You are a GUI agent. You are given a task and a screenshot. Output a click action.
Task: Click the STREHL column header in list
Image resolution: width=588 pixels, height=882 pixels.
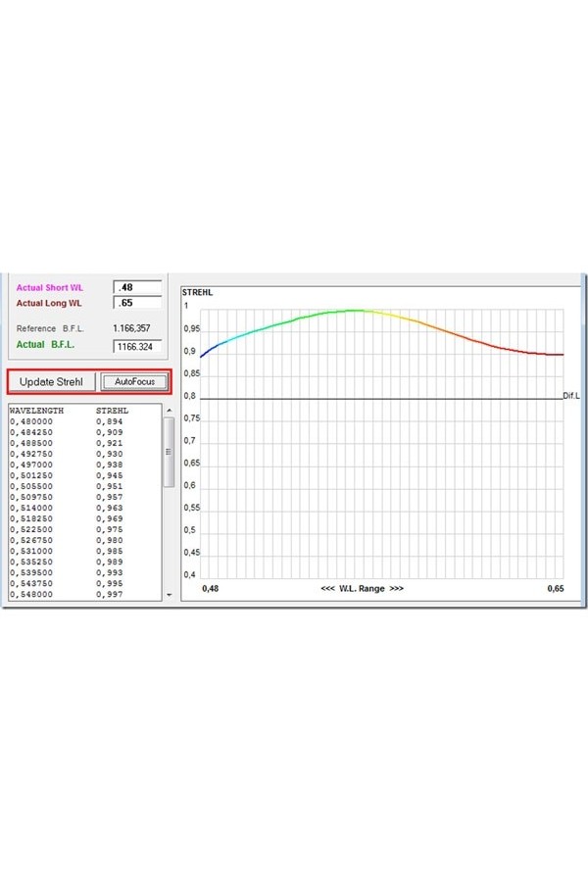(x=112, y=411)
